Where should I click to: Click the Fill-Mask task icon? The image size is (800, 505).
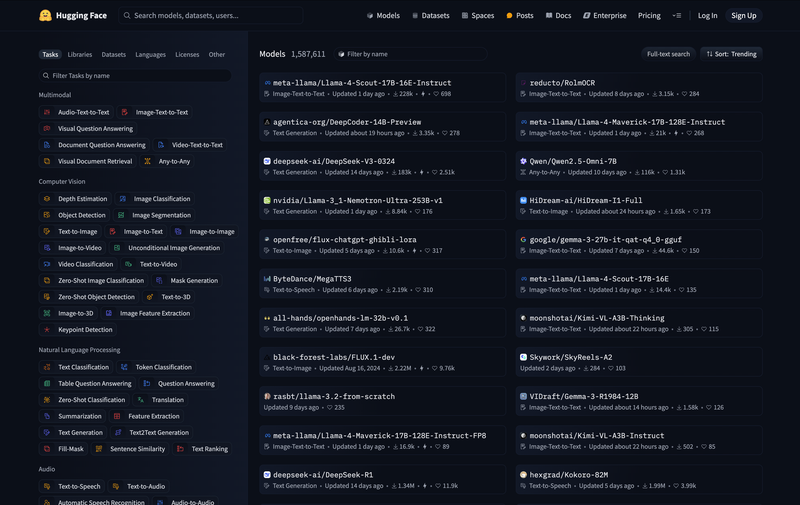tap(47, 449)
